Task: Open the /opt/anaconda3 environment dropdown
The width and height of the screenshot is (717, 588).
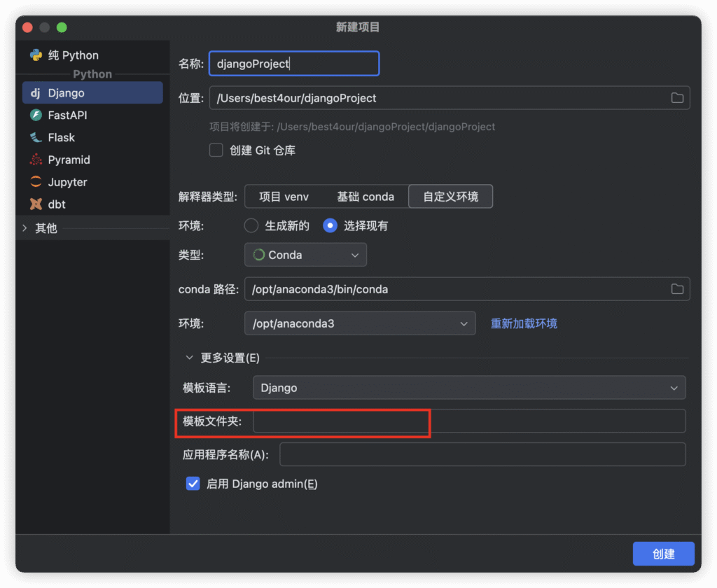Action: tap(360, 323)
